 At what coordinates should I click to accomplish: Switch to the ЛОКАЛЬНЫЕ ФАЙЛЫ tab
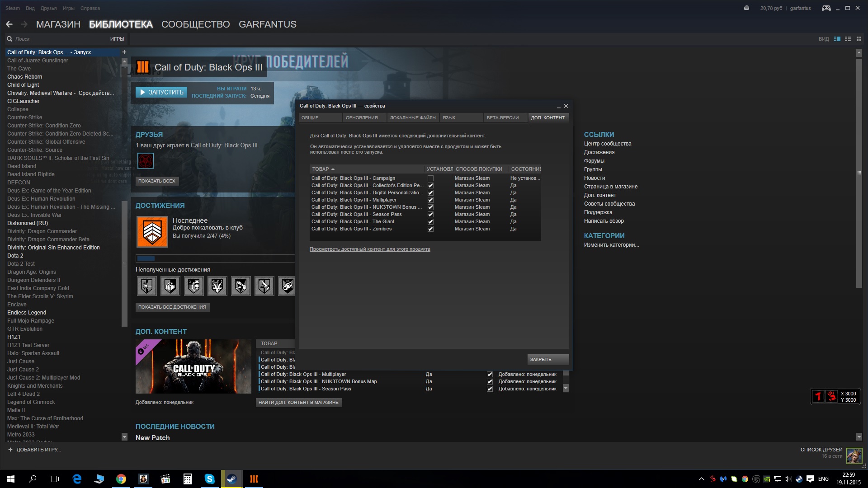pyautogui.click(x=413, y=118)
